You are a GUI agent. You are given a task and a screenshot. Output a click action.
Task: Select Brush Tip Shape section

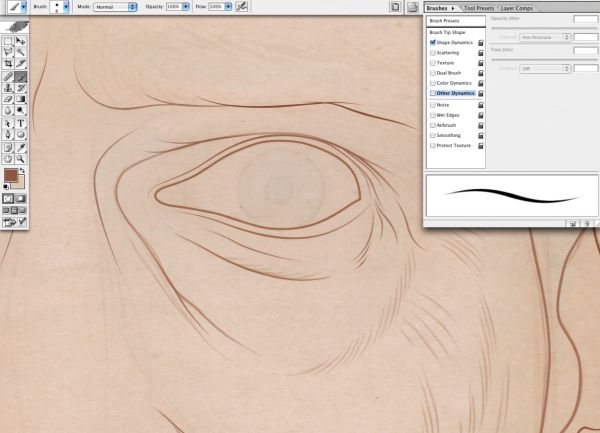click(x=447, y=33)
